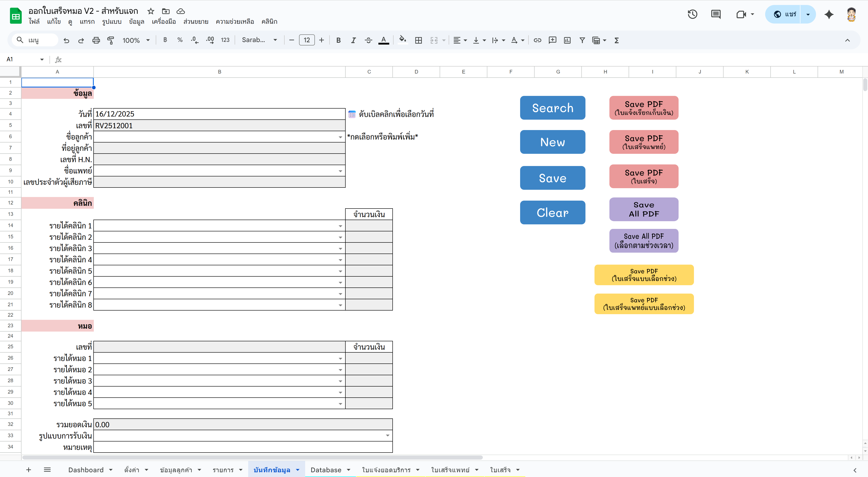The height and width of the screenshot is (477, 868).
Task: Click the print icon in toolbar
Action: point(96,40)
